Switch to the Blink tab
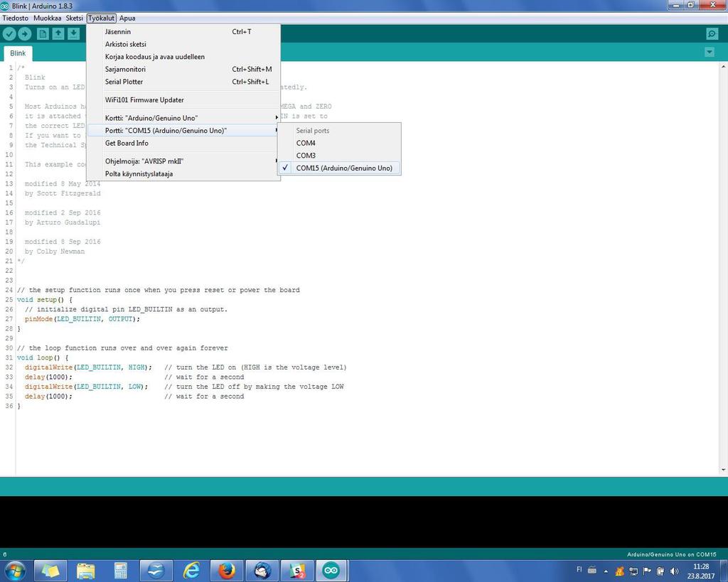Viewport: 728px width, 582px height. point(18,53)
